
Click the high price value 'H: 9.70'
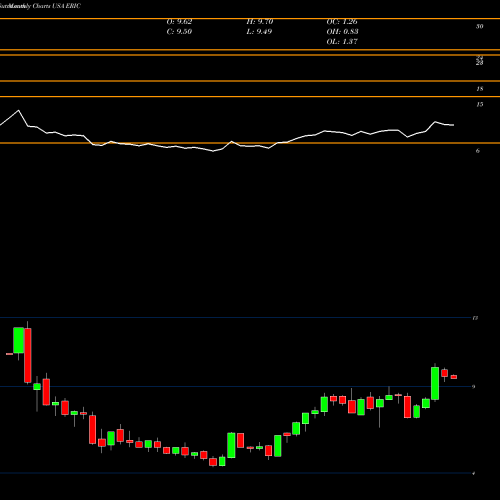[x=259, y=22]
